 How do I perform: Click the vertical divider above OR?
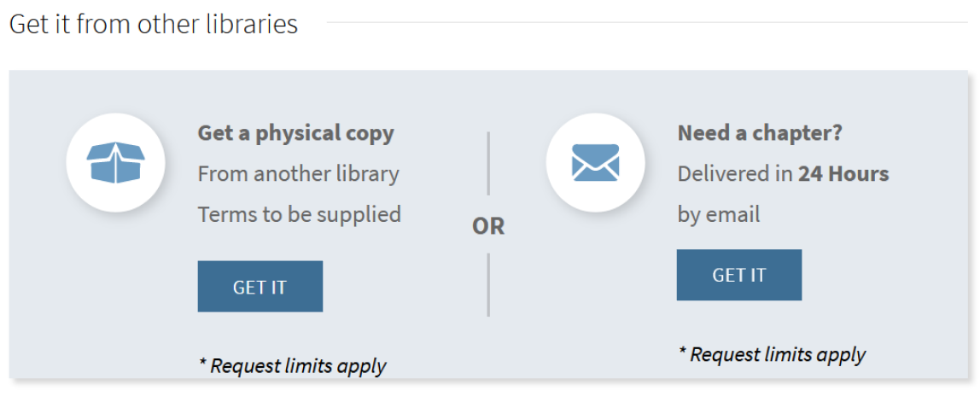(488, 163)
